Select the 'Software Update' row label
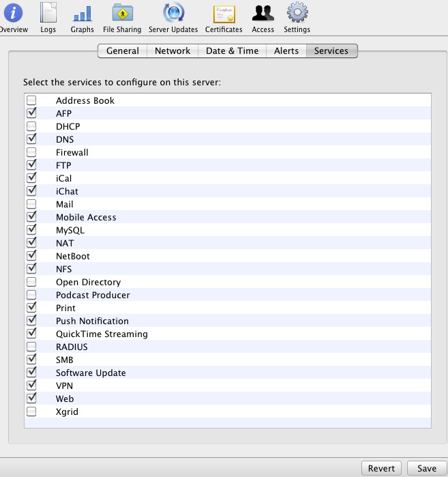The image size is (448, 477). coord(91,373)
